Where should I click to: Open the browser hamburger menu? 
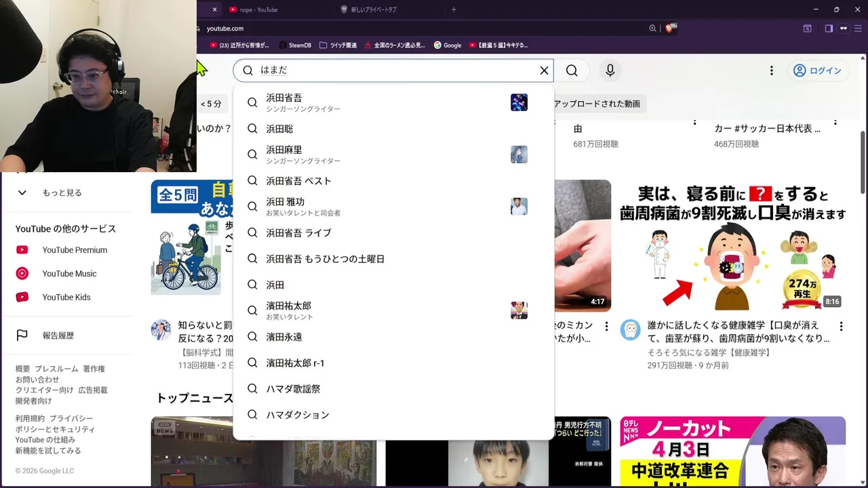click(x=859, y=28)
